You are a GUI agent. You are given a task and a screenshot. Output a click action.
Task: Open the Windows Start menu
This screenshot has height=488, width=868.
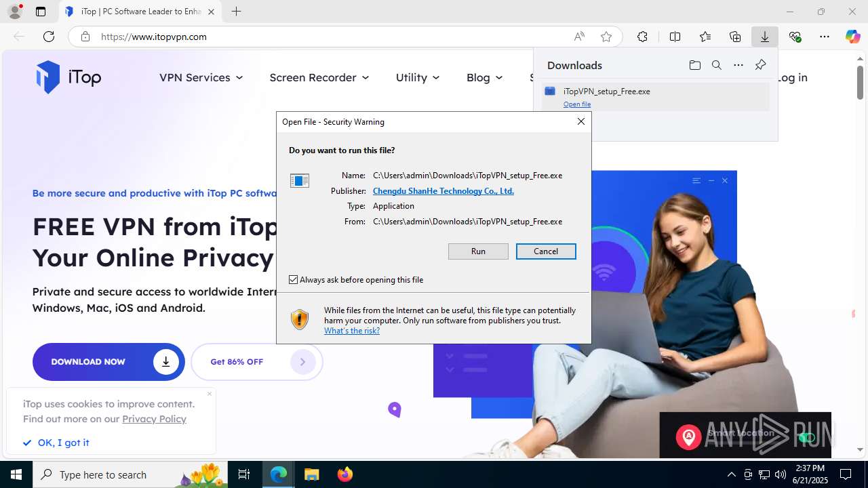coord(16,474)
